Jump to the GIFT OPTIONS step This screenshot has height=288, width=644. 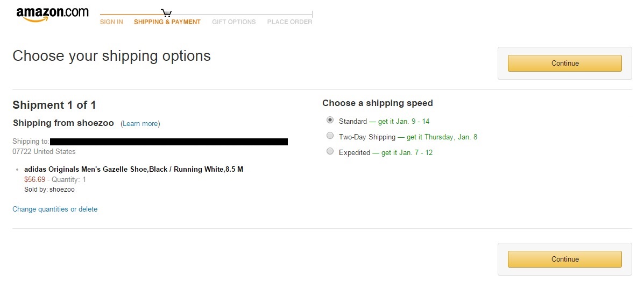[234, 22]
